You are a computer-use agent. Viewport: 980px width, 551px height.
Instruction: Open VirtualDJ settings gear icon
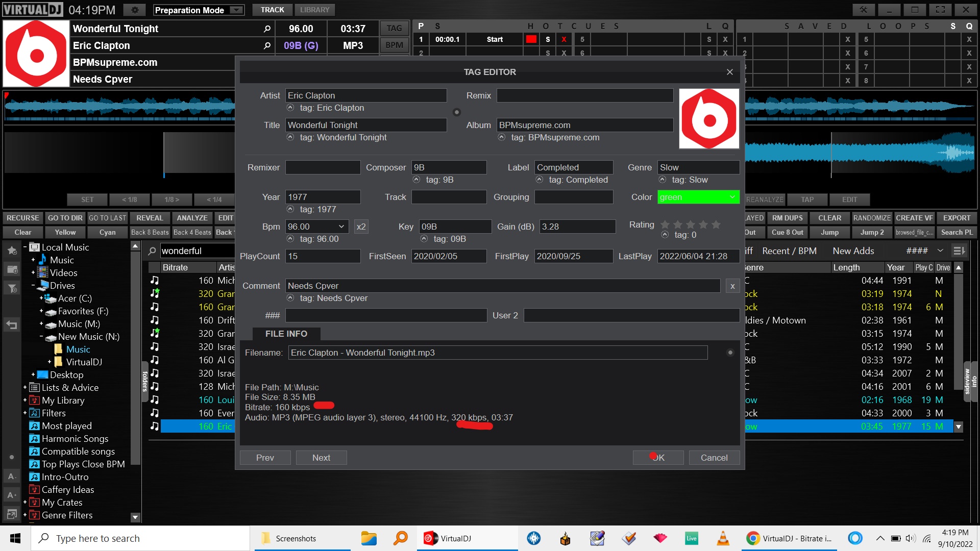coord(135,10)
